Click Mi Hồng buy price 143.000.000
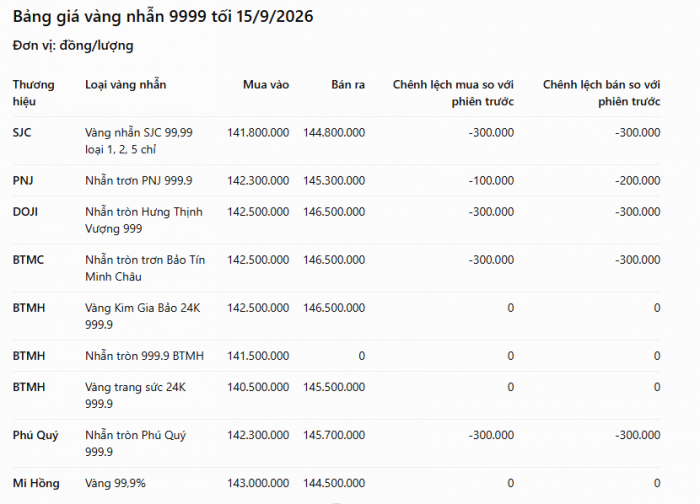Image resolution: width=700 pixels, height=504 pixels. 258,483
